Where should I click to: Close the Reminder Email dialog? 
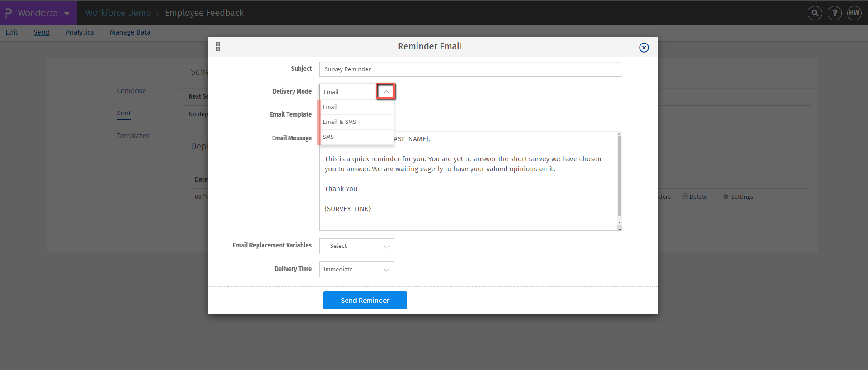point(644,48)
